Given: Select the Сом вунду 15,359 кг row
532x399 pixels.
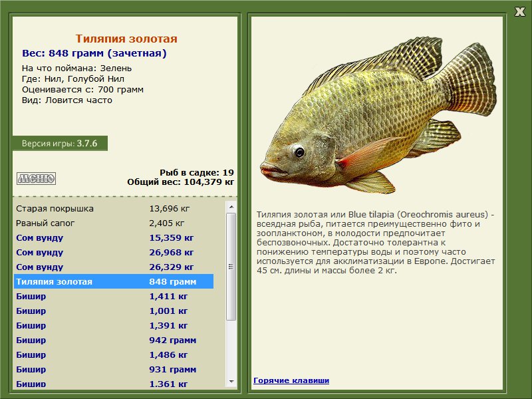Looking at the screenshot, I should [x=114, y=238].
